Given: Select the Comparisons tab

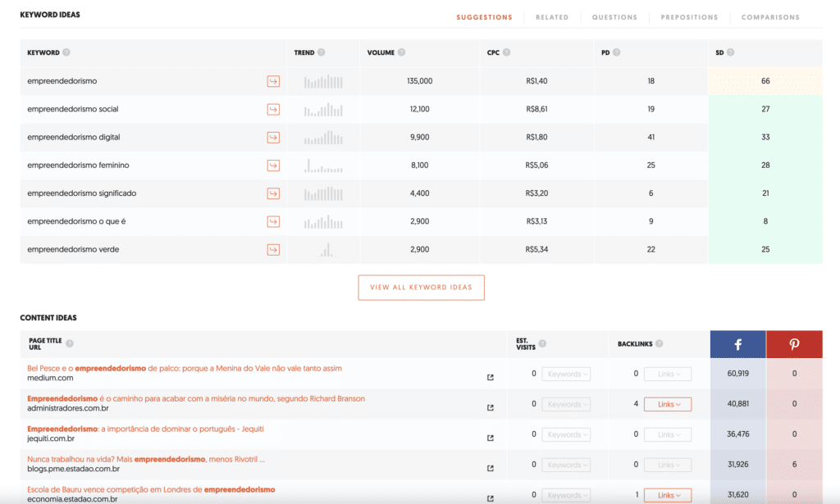Looking at the screenshot, I should (x=770, y=17).
